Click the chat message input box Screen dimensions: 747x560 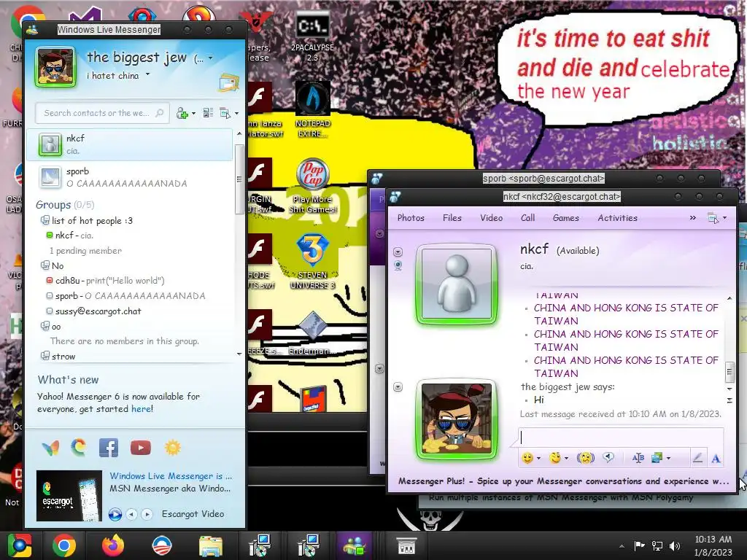coord(621,437)
